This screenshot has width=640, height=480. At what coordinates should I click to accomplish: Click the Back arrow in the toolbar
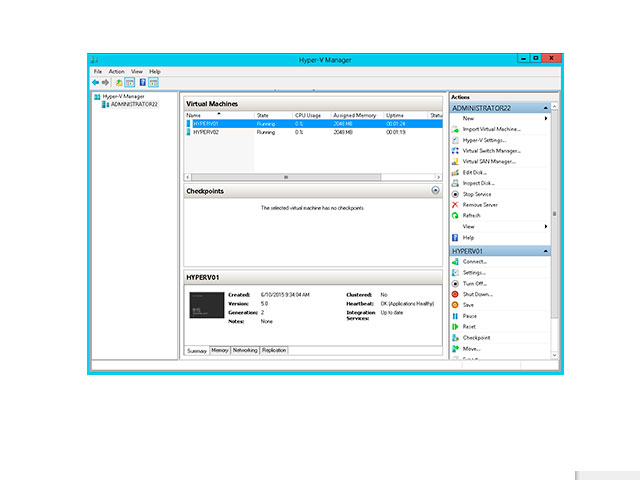click(x=96, y=82)
